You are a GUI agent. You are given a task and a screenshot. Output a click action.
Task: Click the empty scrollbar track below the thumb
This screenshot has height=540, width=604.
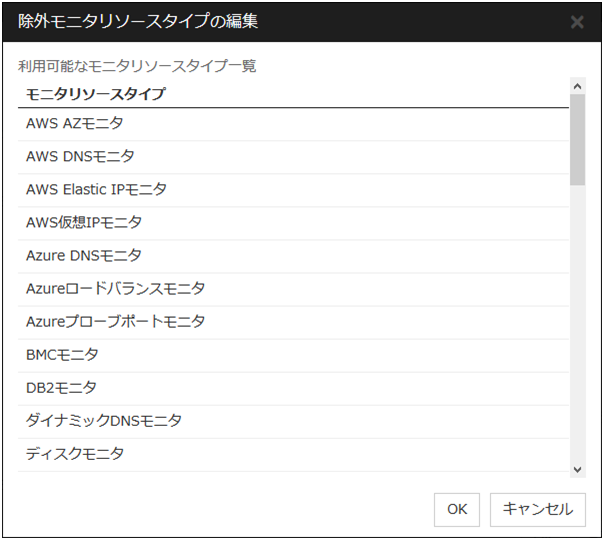click(x=577, y=330)
